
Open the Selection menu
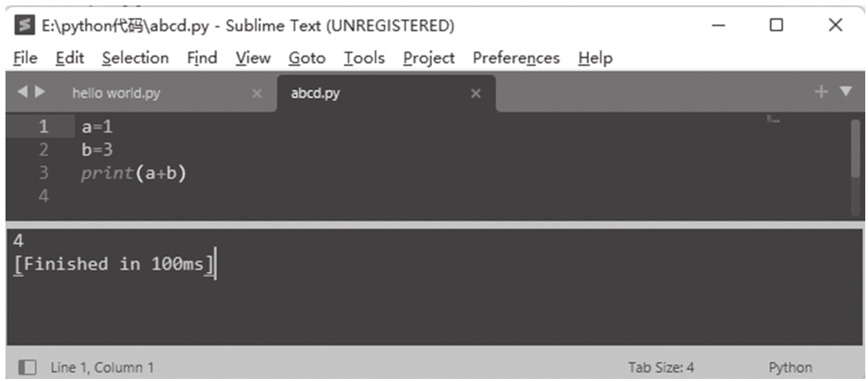click(135, 58)
